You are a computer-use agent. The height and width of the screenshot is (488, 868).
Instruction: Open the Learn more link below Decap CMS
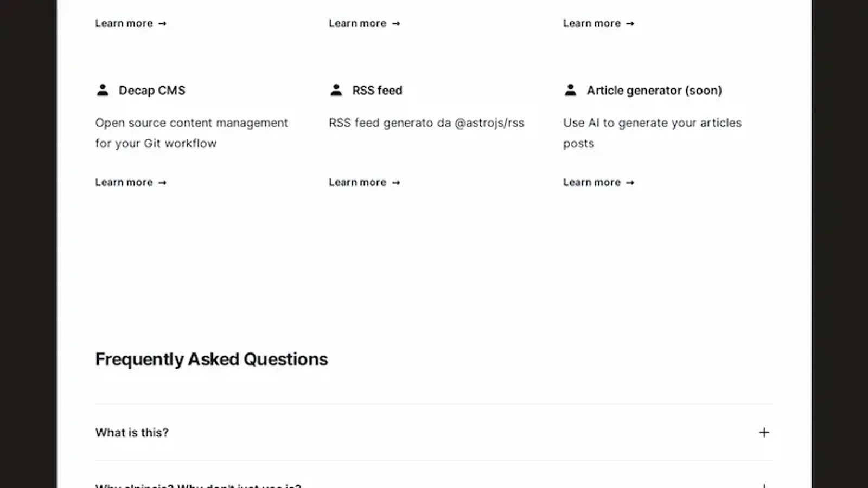click(x=124, y=183)
